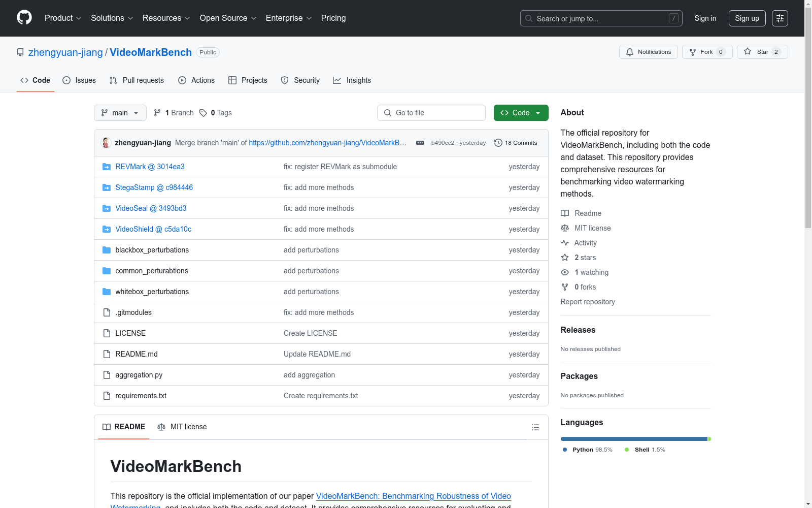Expand the Enterprise menu
Image resolution: width=812 pixels, height=508 pixels.
[x=289, y=18]
